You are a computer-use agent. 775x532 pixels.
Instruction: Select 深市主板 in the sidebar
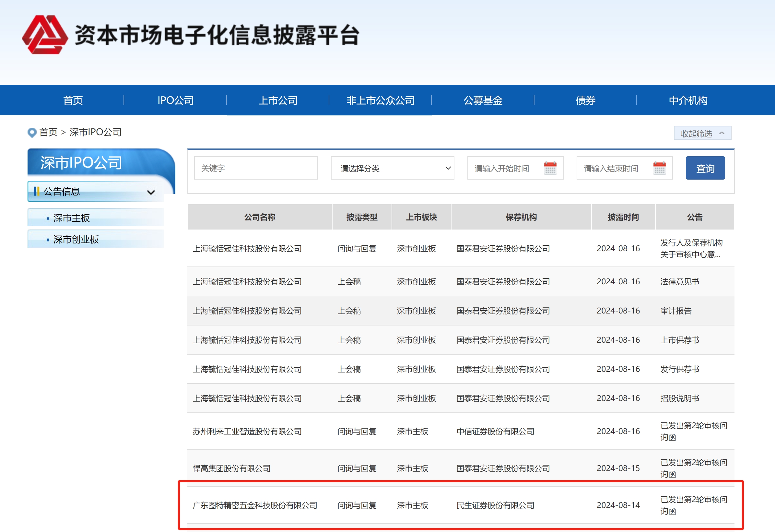click(x=71, y=218)
